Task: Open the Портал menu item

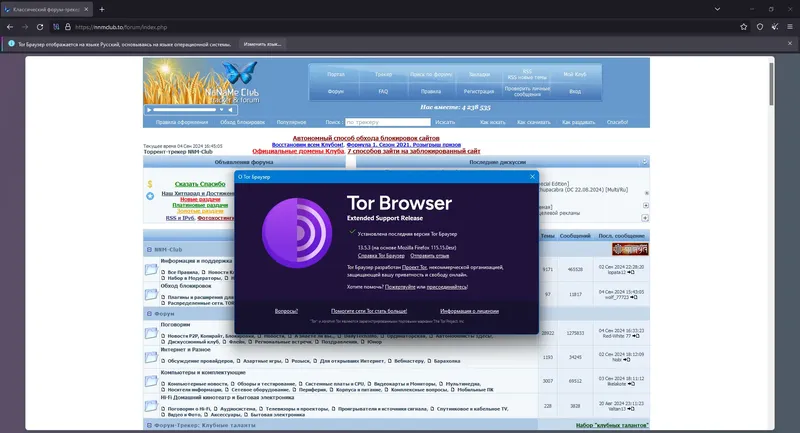Action: pos(336,74)
